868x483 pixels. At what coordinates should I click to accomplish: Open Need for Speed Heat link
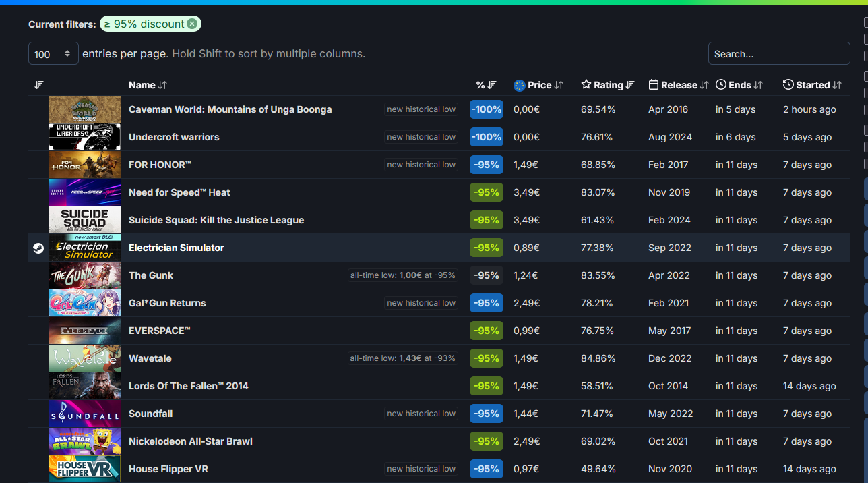coord(179,192)
